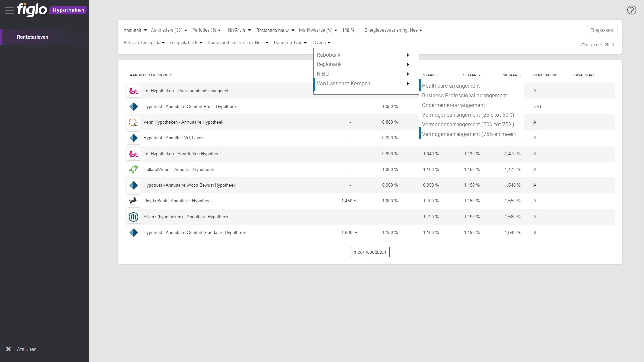644x362 pixels.
Task: Click the Hypotrust Comfort Standaard logo
Action: [133, 233]
